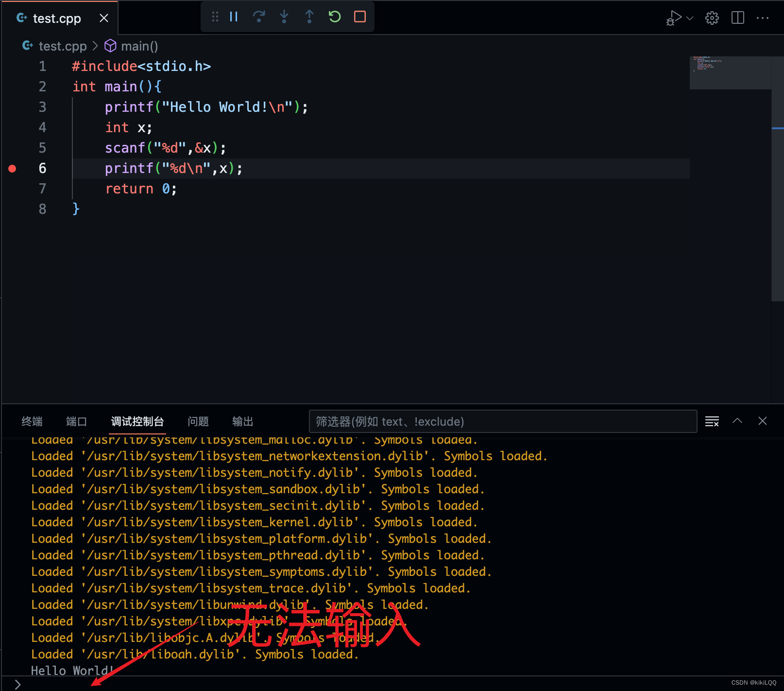Click the libsystem_trace.dylib log line
Image resolution: width=784 pixels, height=691 pixels.
[x=251, y=588]
